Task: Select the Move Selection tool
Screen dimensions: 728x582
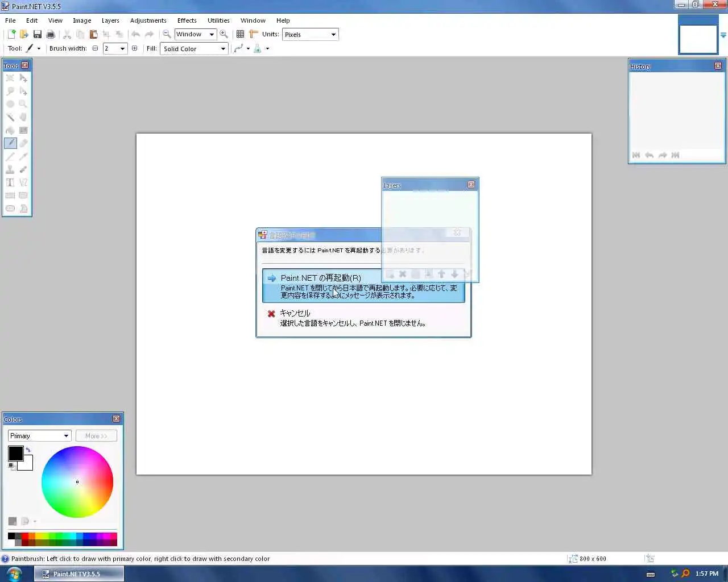Action: pos(23,91)
